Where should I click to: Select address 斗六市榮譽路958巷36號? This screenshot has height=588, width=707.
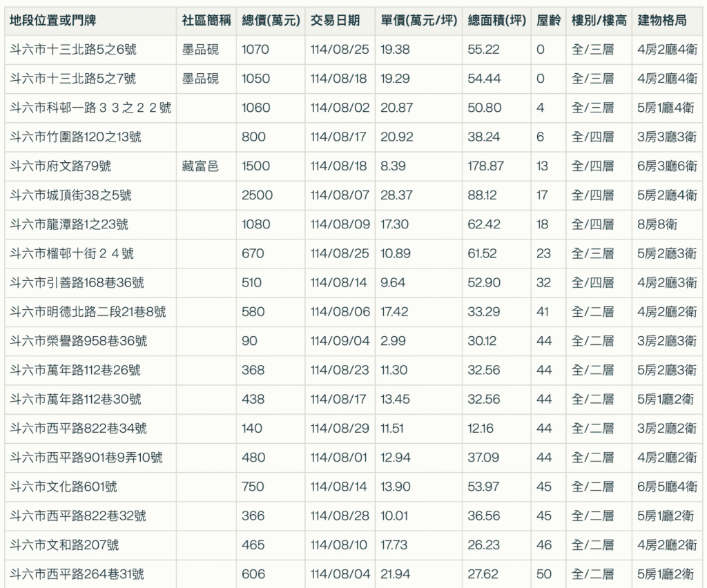tap(79, 341)
